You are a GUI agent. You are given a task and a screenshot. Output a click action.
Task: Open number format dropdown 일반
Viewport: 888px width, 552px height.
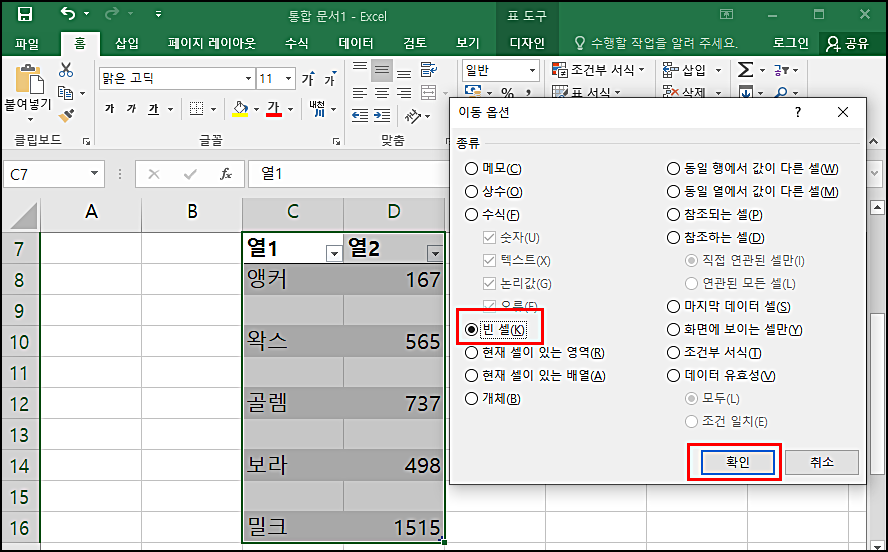click(532, 70)
